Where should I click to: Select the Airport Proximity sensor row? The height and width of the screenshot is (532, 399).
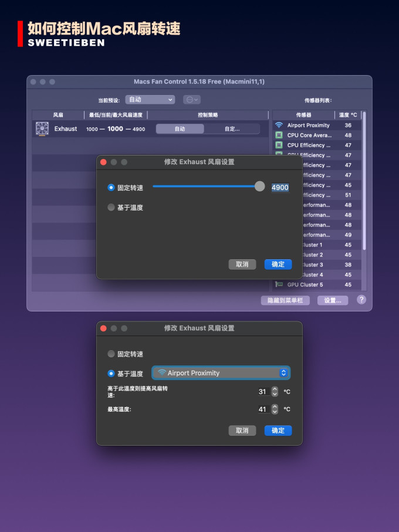tap(317, 125)
